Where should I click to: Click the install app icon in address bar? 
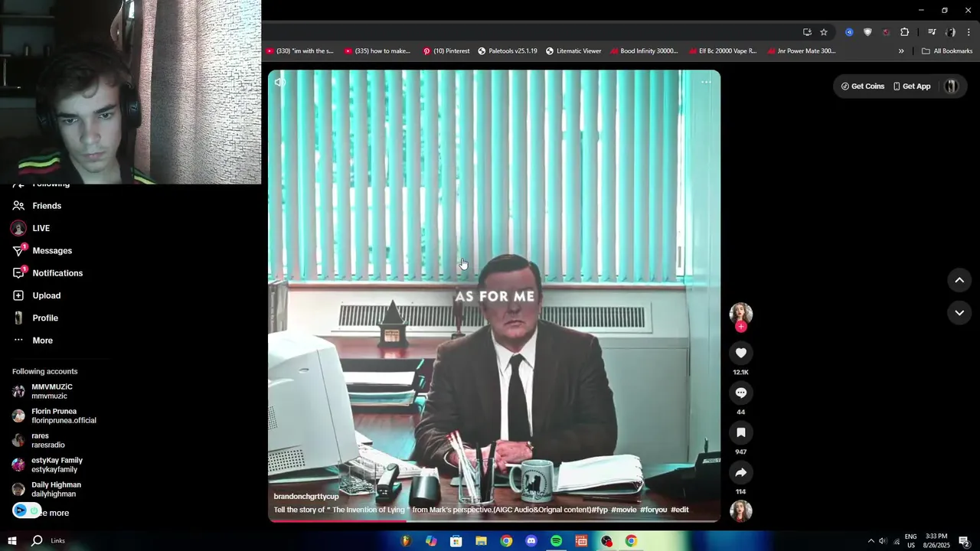[x=807, y=32]
